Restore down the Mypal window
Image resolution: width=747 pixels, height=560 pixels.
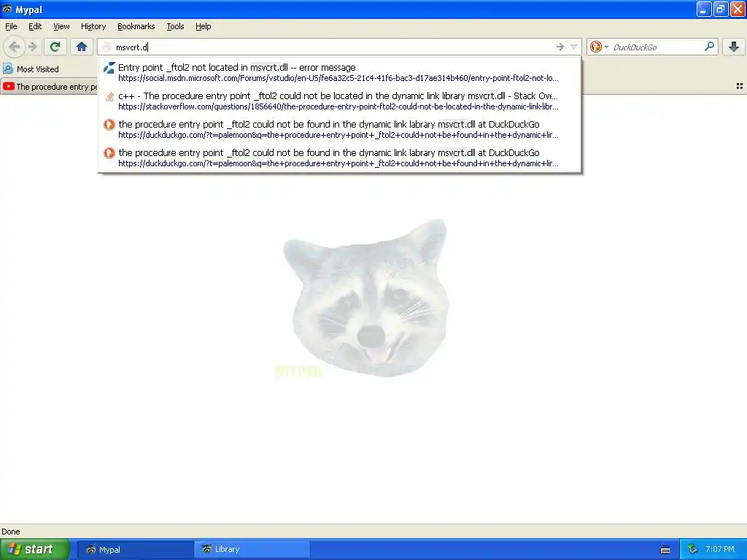click(721, 9)
